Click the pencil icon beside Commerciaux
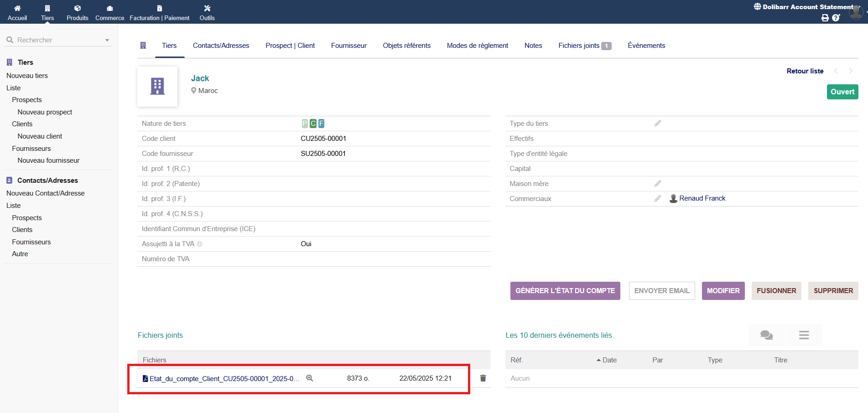The height and width of the screenshot is (413, 868). (657, 199)
